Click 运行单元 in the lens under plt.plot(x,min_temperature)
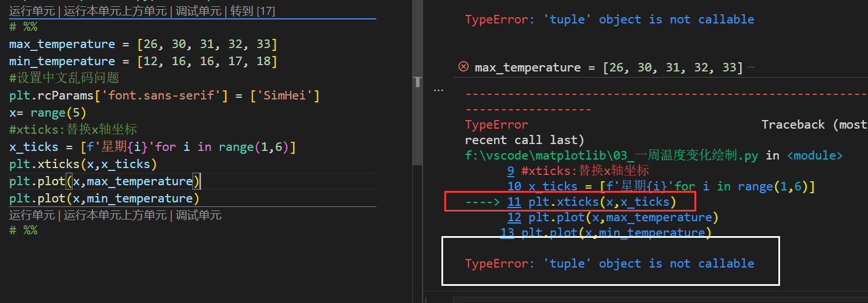This screenshot has height=303, width=868. [x=32, y=216]
